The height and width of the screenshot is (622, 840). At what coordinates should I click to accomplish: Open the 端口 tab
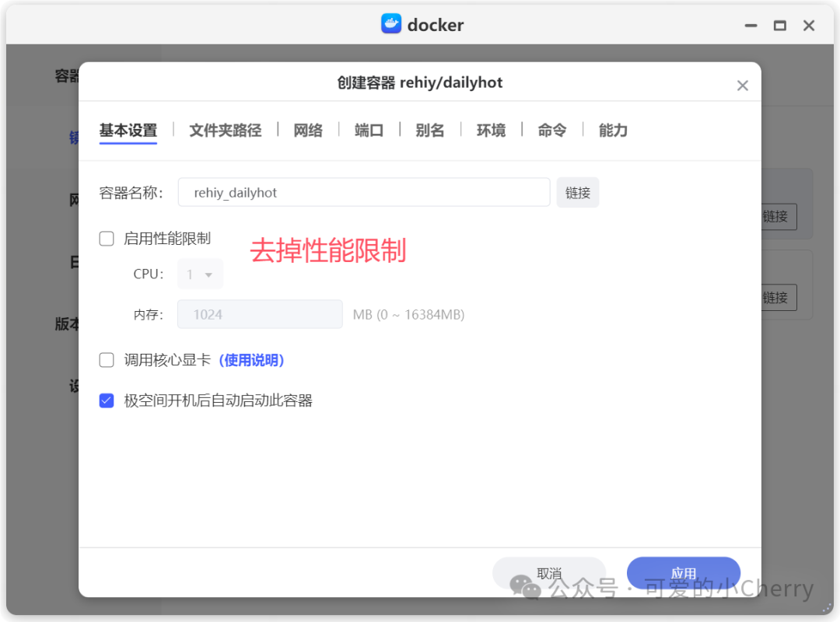[x=369, y=130]
